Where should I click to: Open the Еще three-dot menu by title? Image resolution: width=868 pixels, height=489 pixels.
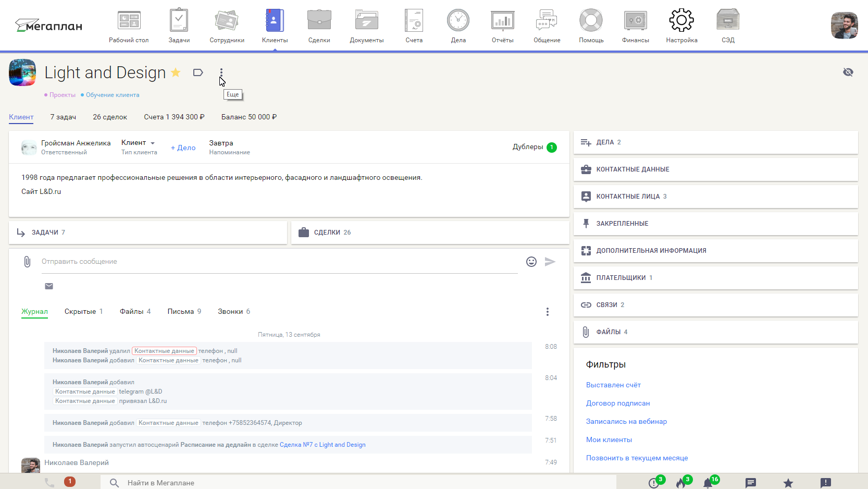(x=221, y=72)
